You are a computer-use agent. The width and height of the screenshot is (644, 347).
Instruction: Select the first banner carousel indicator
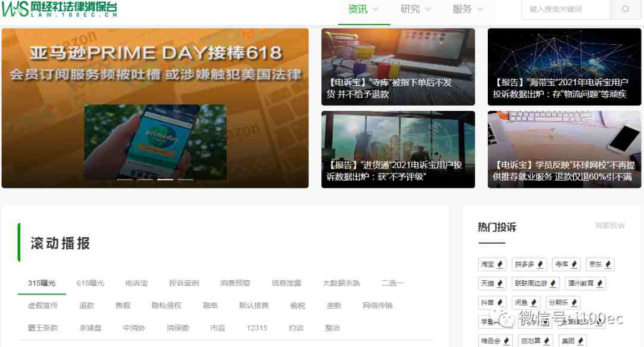[x=125, y=179]
